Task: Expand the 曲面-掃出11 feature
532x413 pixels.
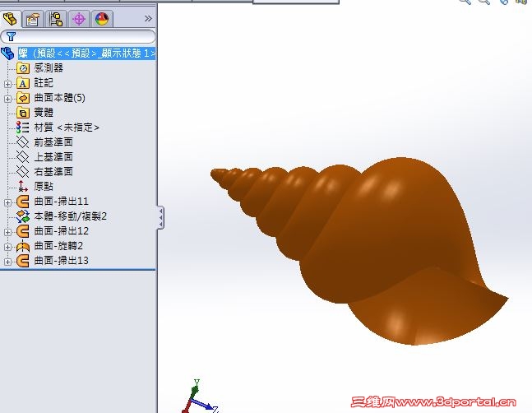Action: pos(7,202)
